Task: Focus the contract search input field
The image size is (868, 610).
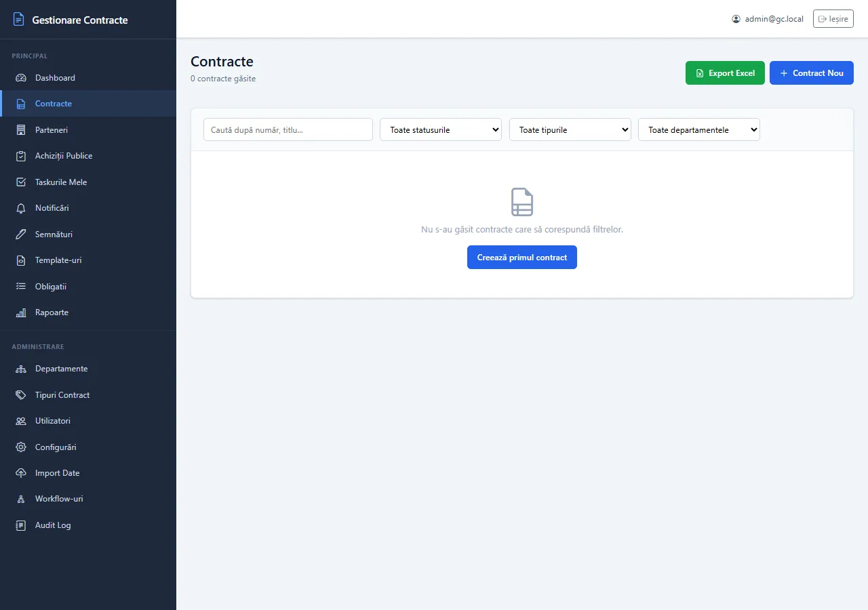Action: click(x=288, y=129)
